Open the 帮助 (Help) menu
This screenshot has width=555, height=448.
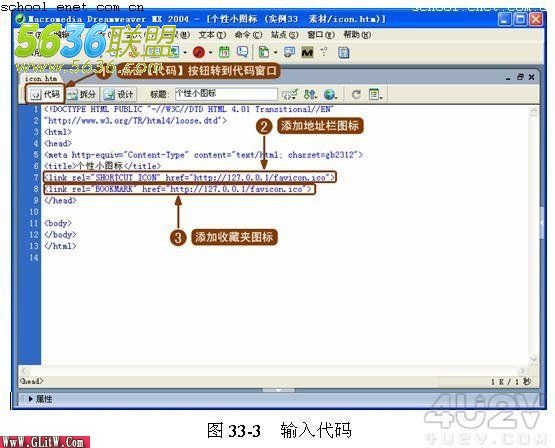coord(357,35)
